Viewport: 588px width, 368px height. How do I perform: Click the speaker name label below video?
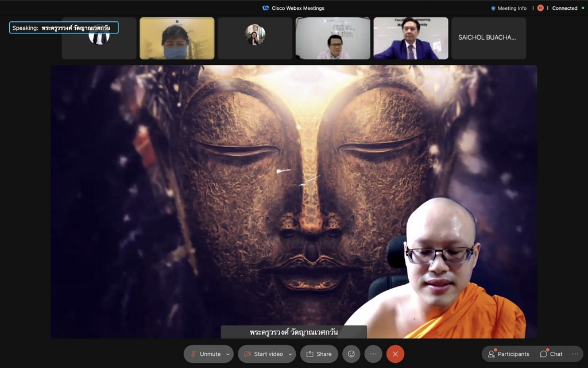(x=293, y=332)
